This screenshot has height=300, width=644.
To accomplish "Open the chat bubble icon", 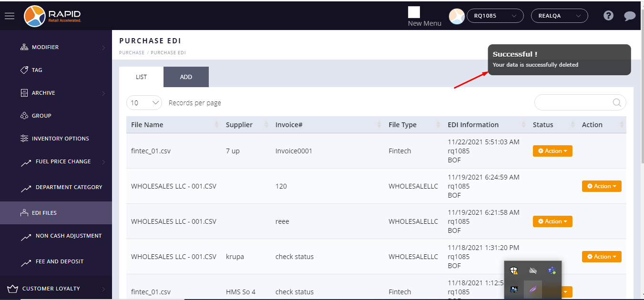I will [x=630, y=16].
